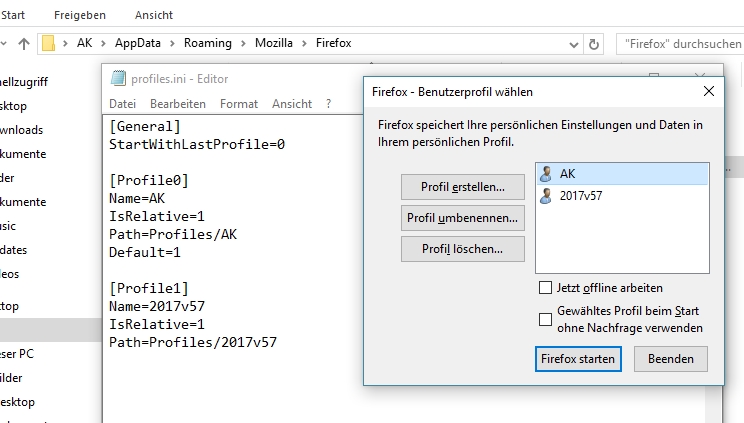Click Notepad icon in profiles.ini title bar
The image size is (744, 423).
click(118, 78)
